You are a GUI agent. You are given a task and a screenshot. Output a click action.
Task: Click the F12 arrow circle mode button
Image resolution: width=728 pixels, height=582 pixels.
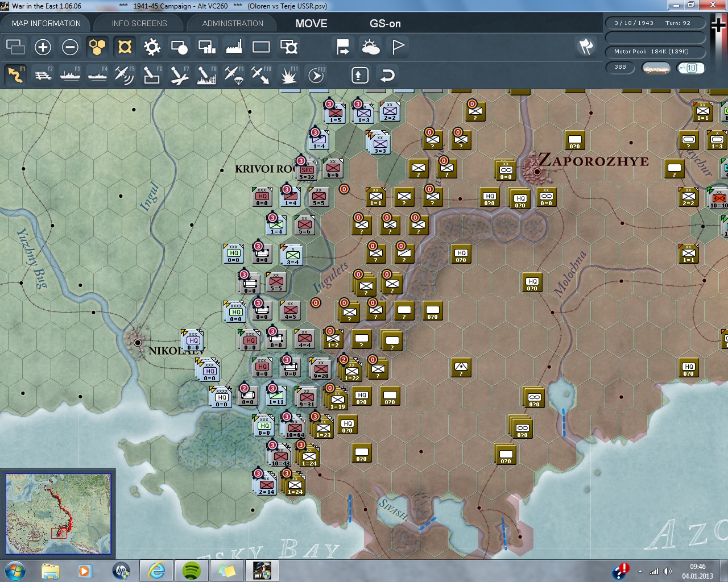click(316, 75)
